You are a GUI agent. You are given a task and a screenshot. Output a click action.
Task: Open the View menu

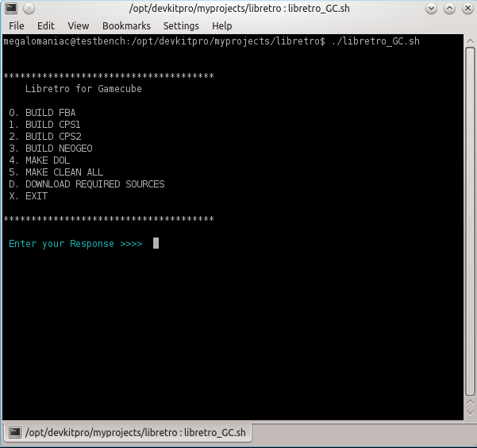pos(79,26)
